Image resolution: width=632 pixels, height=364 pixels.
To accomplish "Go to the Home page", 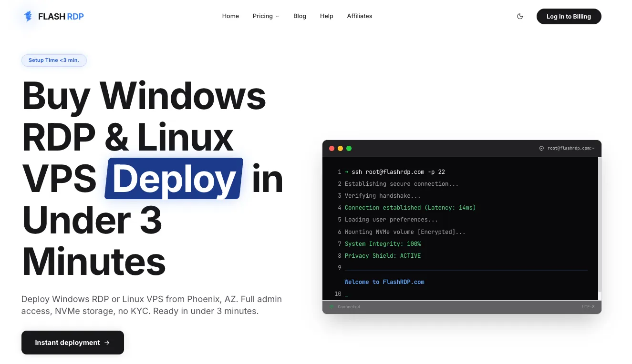I will 230,16.
